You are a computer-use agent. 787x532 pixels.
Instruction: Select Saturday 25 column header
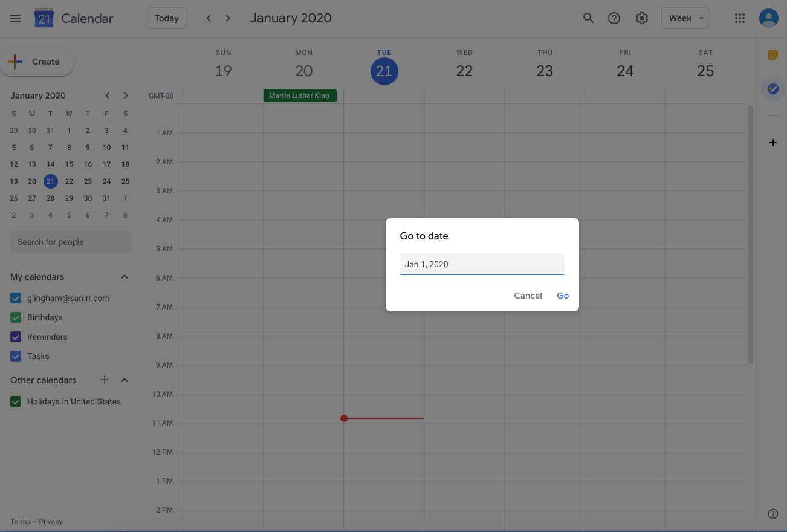click(705, 65)
